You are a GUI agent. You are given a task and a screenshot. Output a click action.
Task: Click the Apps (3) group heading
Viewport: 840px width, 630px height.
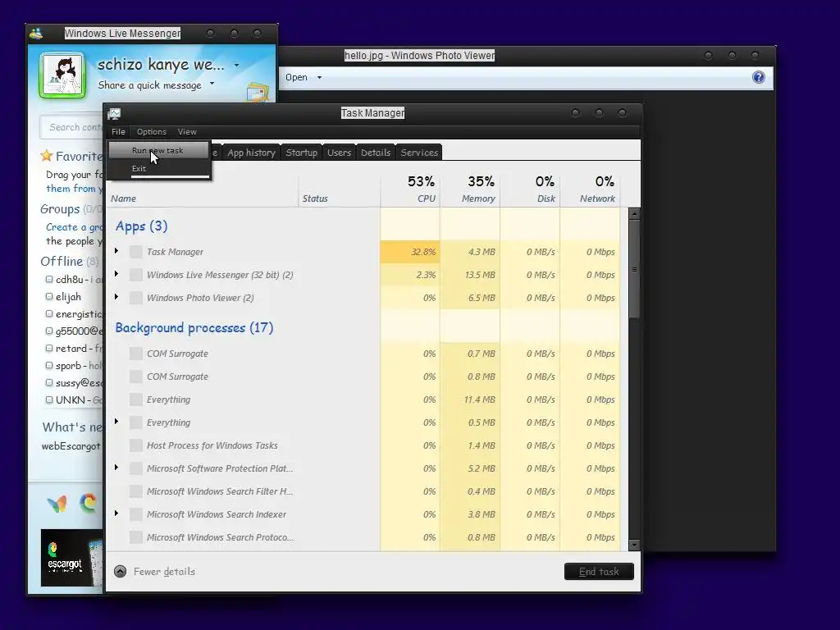141,226
